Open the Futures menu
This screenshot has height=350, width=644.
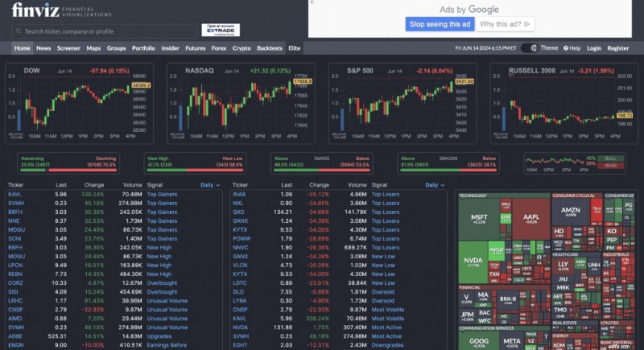pyautogui.click(x=195, y=48)
